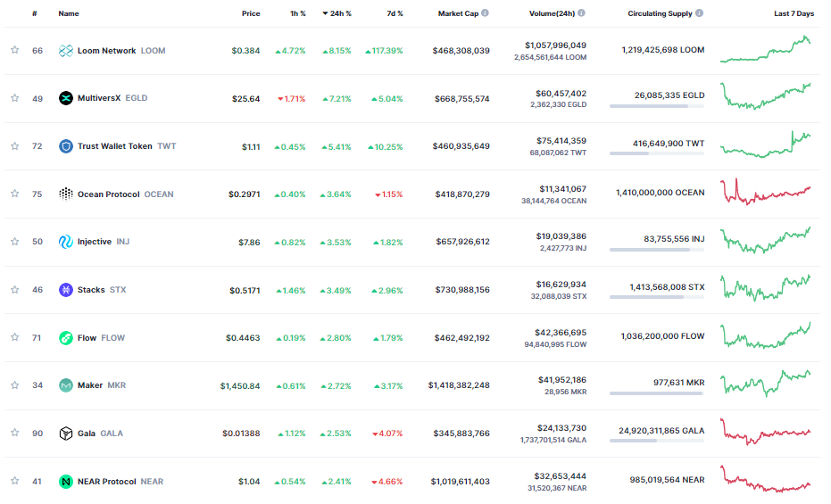Favorite Ocean Protocol with the star
This screenshot has height=504, width=831.
click(15, 194)
